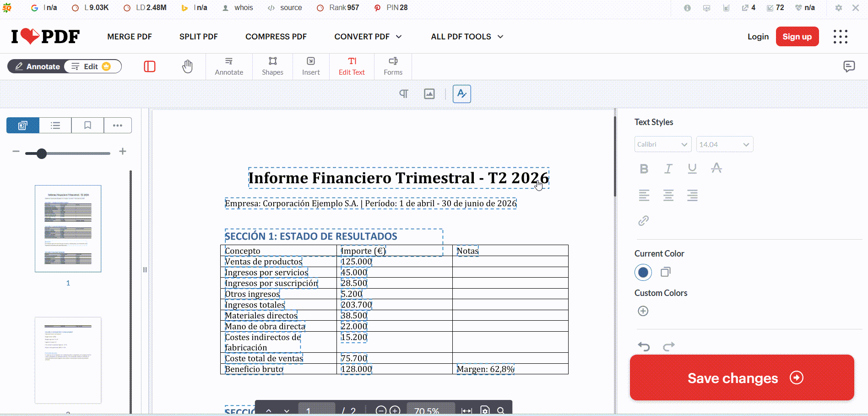Click the Save changes button
The width and height of the screenshot is (868, 416).
(742, 378)
